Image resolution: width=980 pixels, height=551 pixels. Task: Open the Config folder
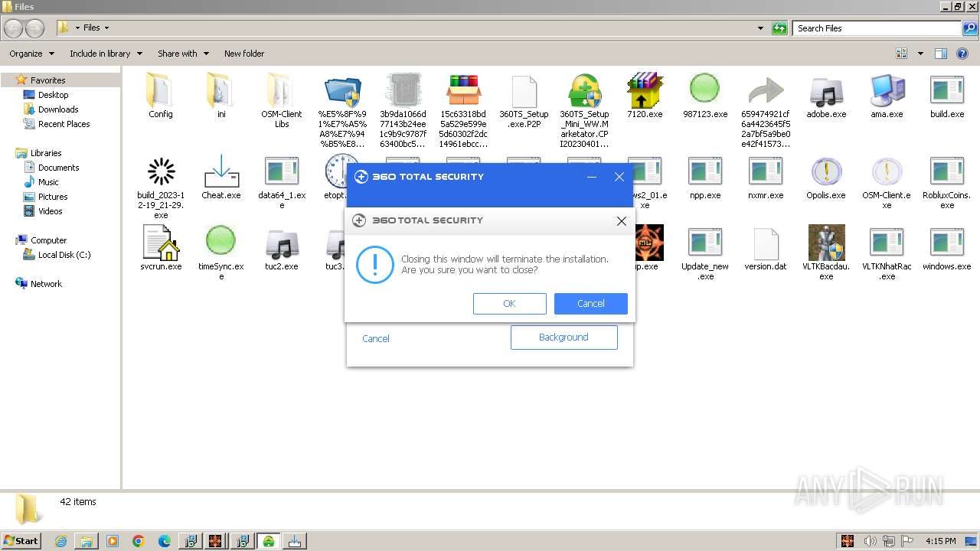(161, 96)
